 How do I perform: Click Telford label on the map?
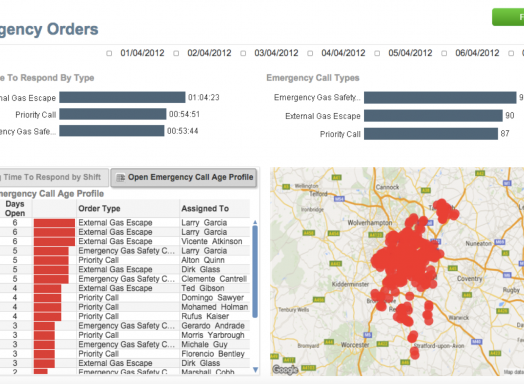coord(318,194)
